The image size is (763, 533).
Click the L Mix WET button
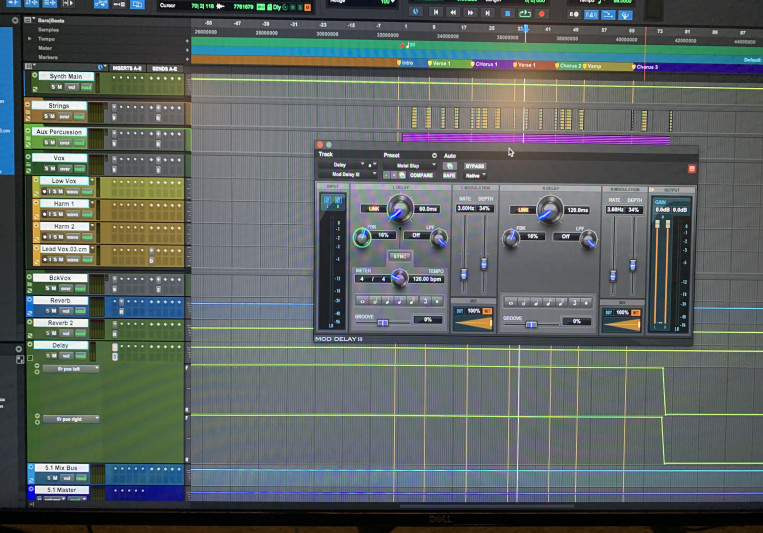click(488, 311)
